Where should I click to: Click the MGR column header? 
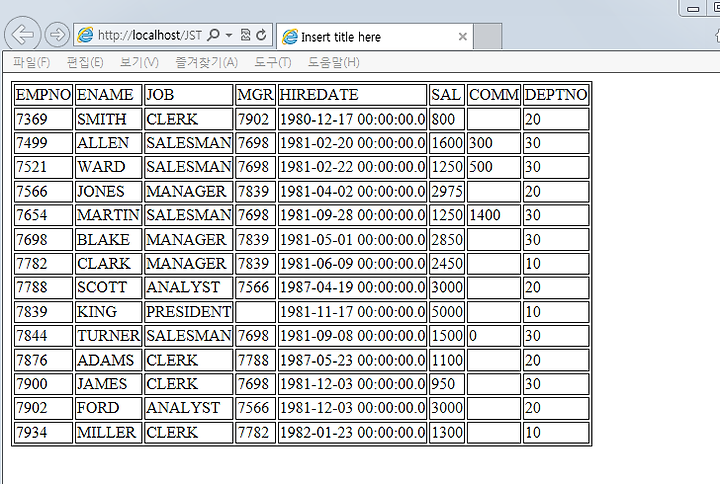[x=255, y=95]
